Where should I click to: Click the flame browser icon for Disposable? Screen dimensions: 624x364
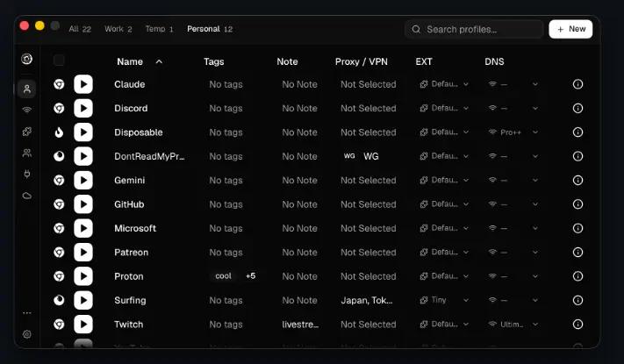point(59,132)
